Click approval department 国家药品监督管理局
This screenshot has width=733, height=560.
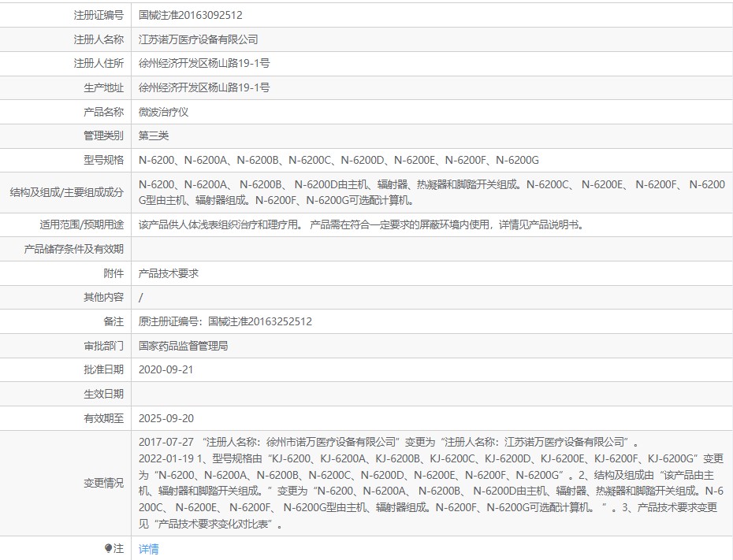[x=183, y=346]
